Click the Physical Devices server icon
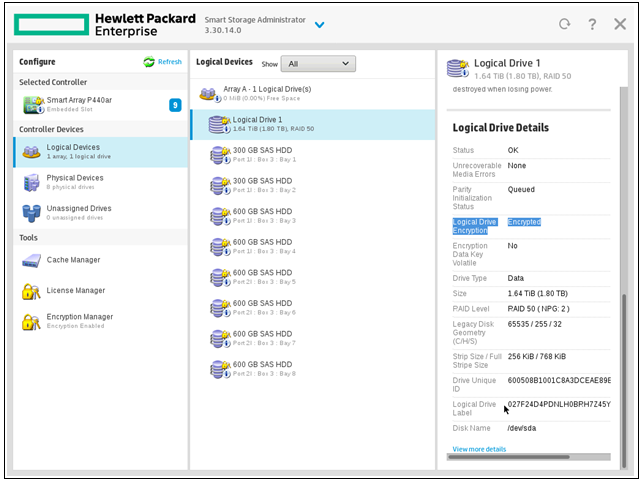Screen dimensions: 643x484 (x=32, y=183)
